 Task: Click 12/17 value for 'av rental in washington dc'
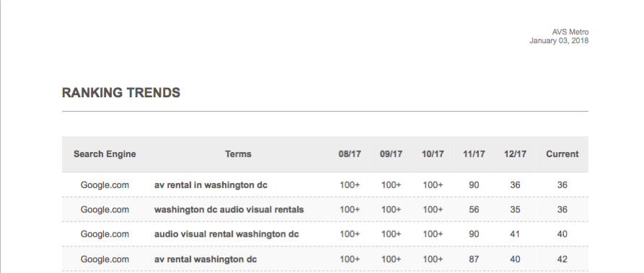tap(515, 185)
